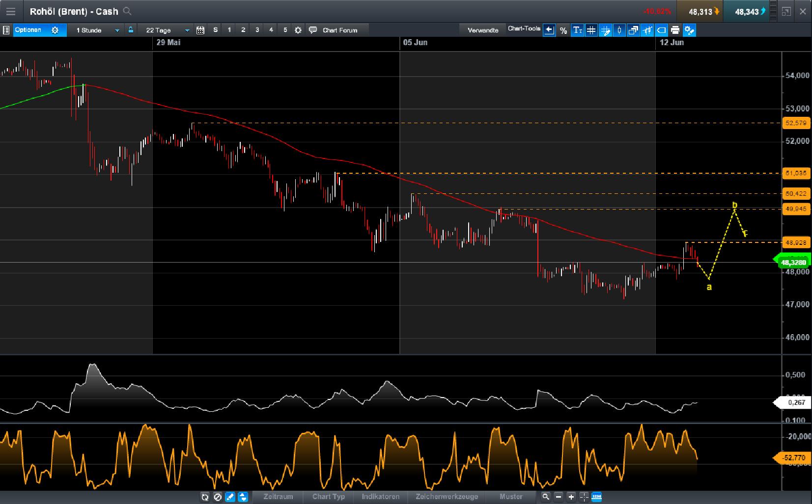812x504 pixels.
Task: Open the hamburger menu at top left
Action: tap(10, 11)
